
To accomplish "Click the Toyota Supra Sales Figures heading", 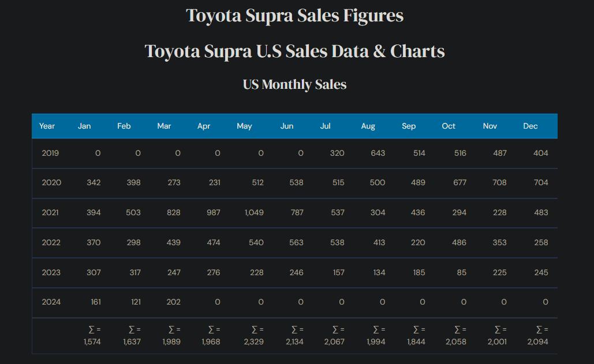I will (x=295, y=16).
